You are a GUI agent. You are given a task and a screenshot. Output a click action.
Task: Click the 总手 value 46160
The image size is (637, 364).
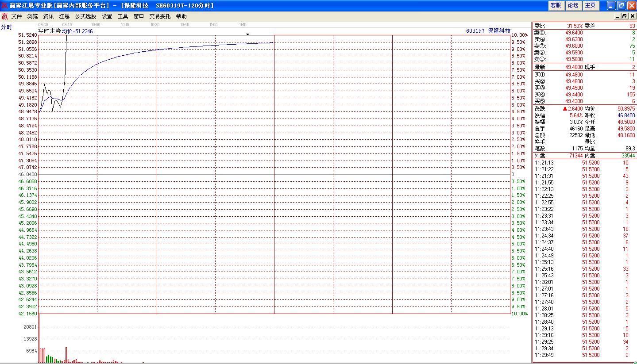point(576,128)
